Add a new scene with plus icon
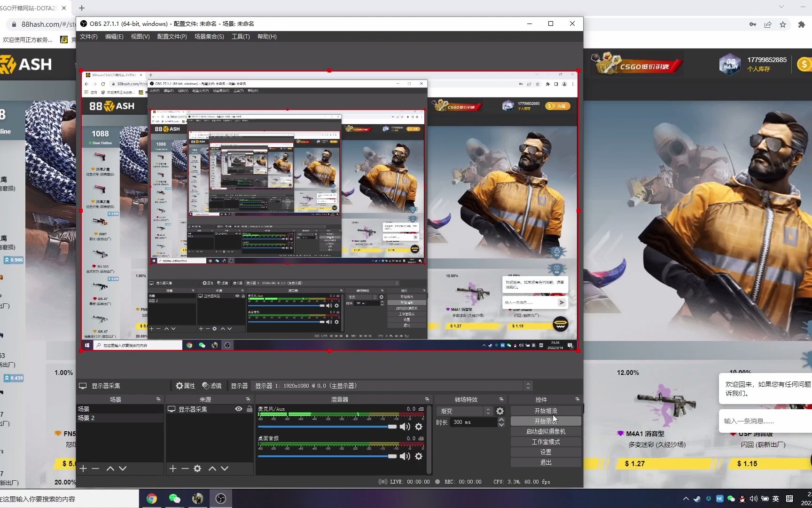The height and width of the screenshot is (508, 812). [x=83, y=468]
